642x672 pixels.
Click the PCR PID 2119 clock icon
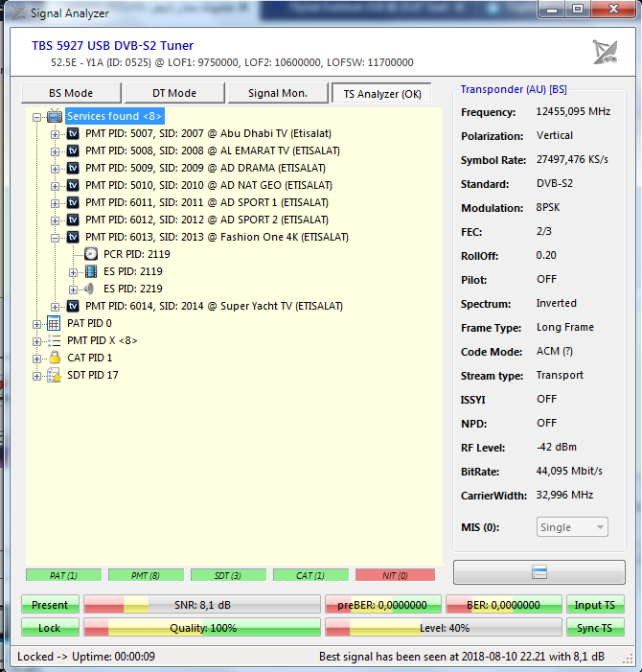coord(91,254)
